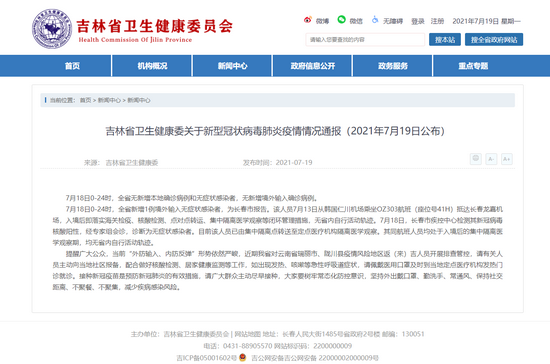Click the Jilin Health Commission globe logo
This screenshot has height=364, width=550.
point(52,29)
